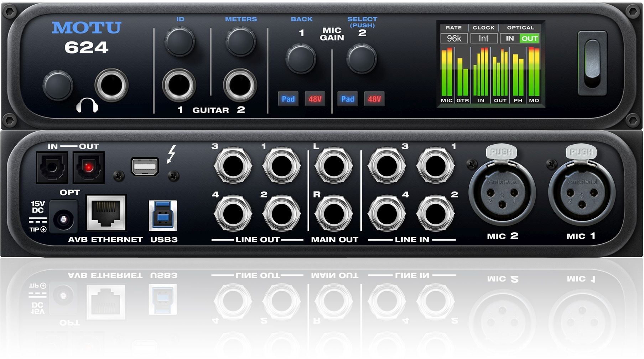Enable 48V phantom power for mic 2
Viewport: 644px width, 359px height.
coord(374,99)
